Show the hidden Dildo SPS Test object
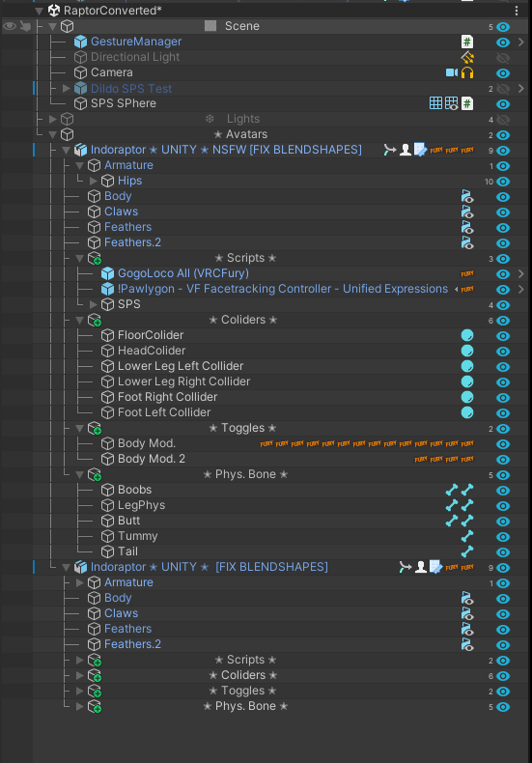This screenshot has width=532, height=763. (503, 89)
